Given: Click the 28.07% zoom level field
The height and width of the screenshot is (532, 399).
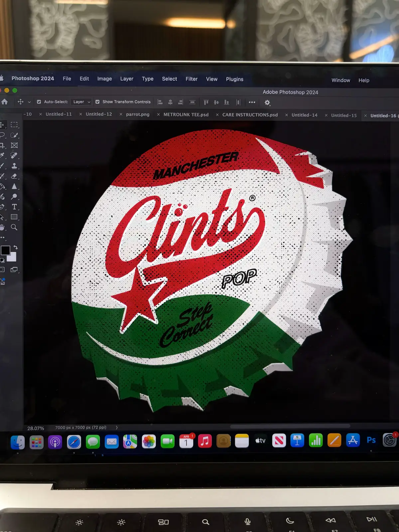Looking at the screenshot, I should 36,428.
